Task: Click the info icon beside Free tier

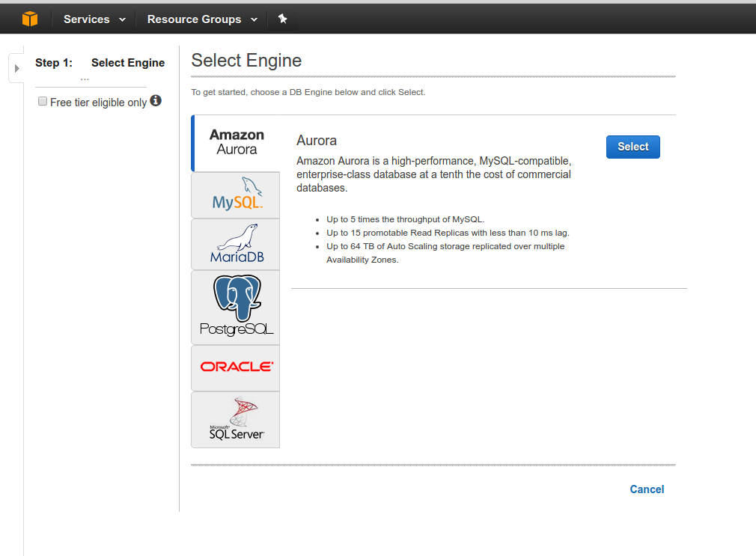Action: (x=156, y=100)
